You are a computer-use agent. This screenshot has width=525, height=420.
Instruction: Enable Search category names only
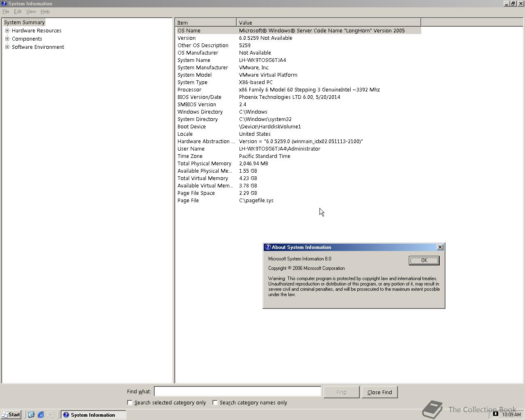(x=215, y=402)
